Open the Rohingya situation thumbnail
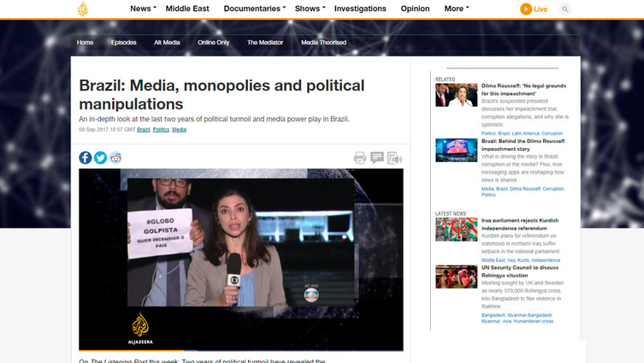Image resolution: width=644 pixels, height=363 pixels. (x=457, y=277)
